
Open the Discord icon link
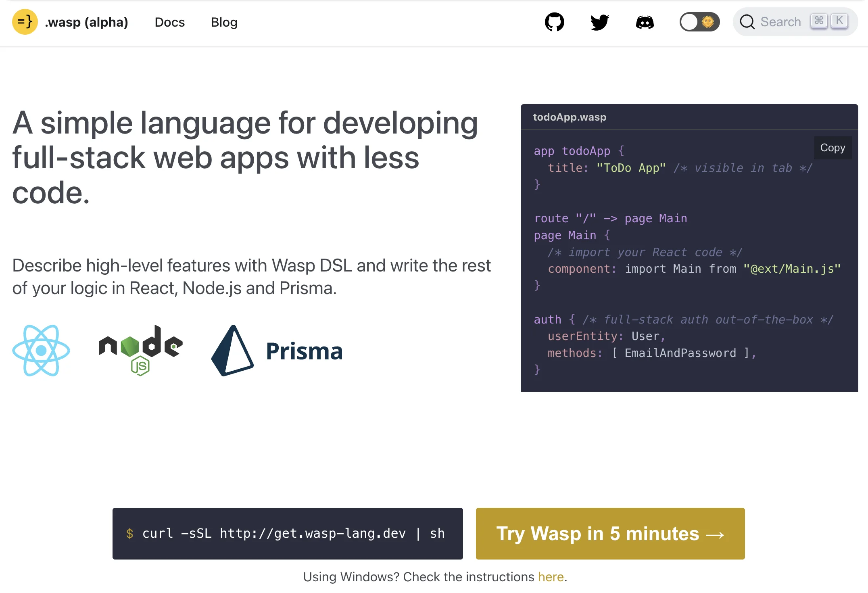(645, 22)
